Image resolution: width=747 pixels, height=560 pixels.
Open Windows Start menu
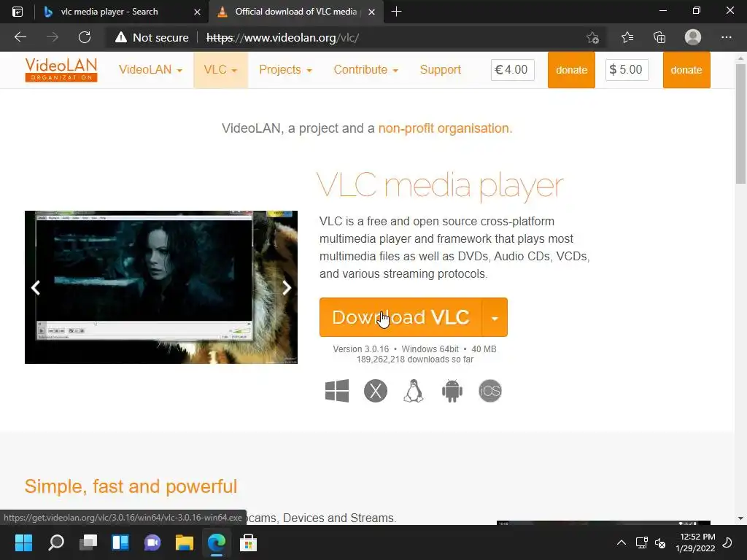click(23, 542)
